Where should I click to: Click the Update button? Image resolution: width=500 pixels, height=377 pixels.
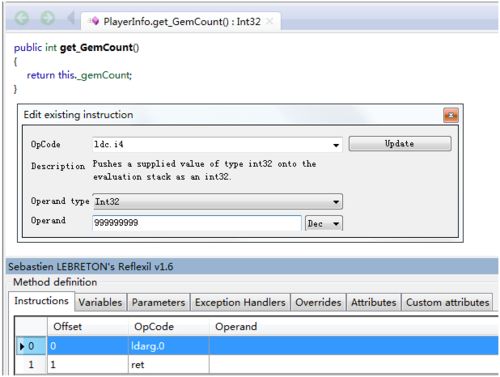tap(400, 144)
